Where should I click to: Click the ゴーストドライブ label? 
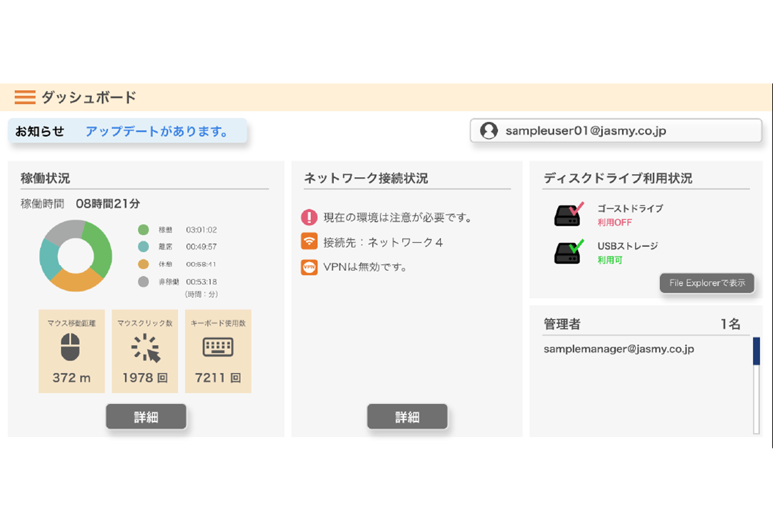[630, 208]
